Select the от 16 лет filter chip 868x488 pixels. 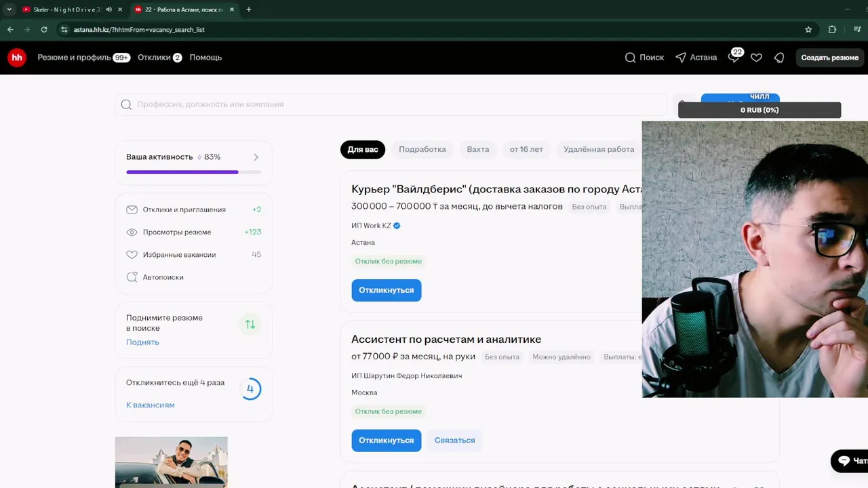pos(526,149)
